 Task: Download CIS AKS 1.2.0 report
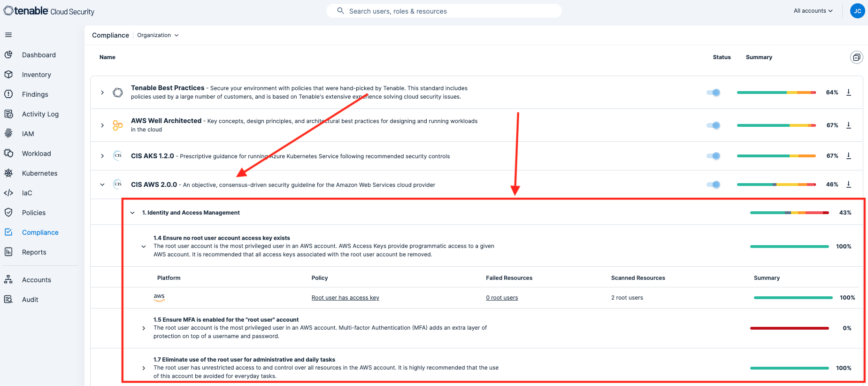coord(849,156)
